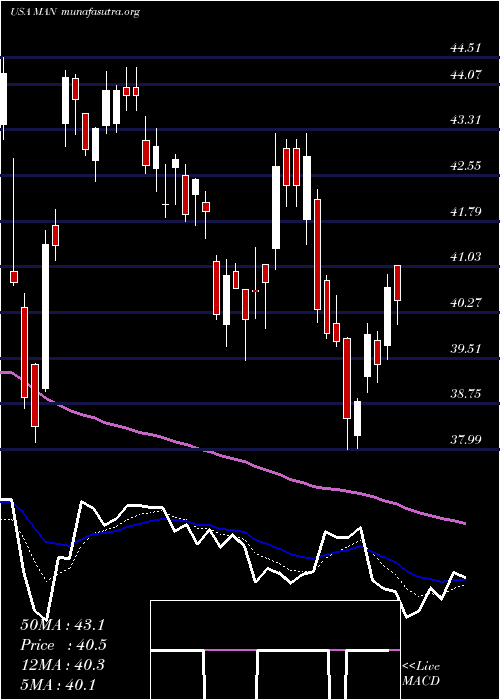Click the '5MA : 40.1' readout
500x700 pixels.
(58, 685)
